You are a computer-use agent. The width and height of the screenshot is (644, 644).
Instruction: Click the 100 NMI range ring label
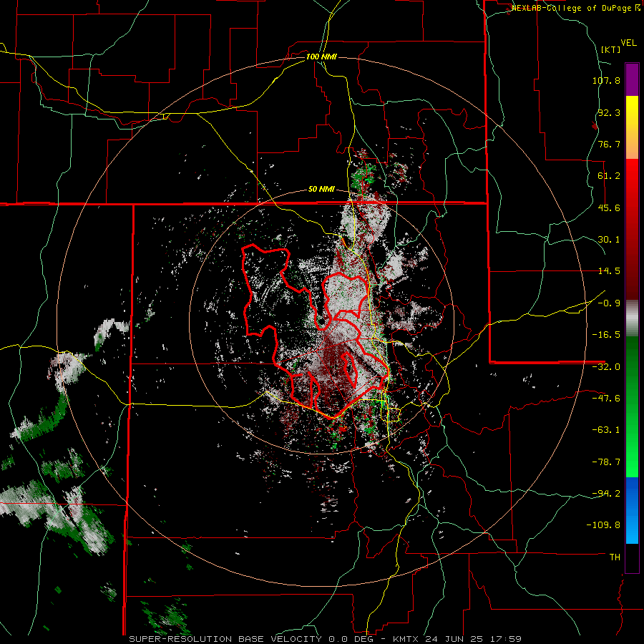(321, 57)
